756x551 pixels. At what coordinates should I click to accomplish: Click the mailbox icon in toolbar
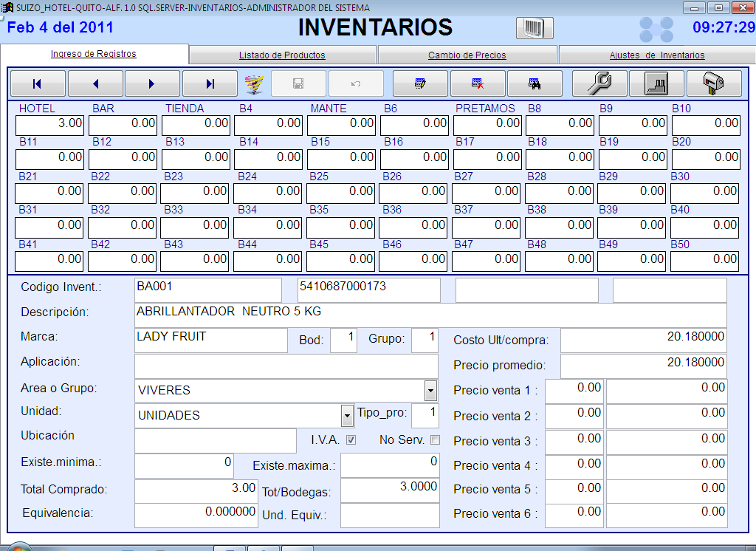(714, 83)
